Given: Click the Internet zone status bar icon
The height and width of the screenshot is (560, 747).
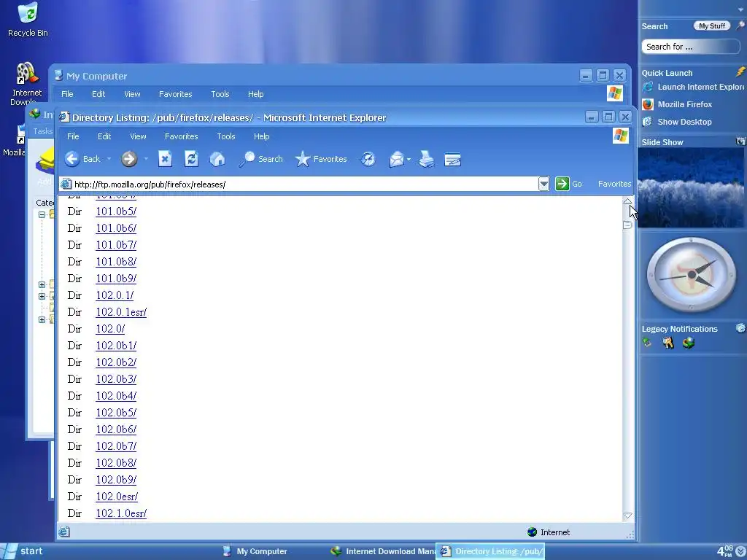Looking at the screenshot, I should click(532, 532).
